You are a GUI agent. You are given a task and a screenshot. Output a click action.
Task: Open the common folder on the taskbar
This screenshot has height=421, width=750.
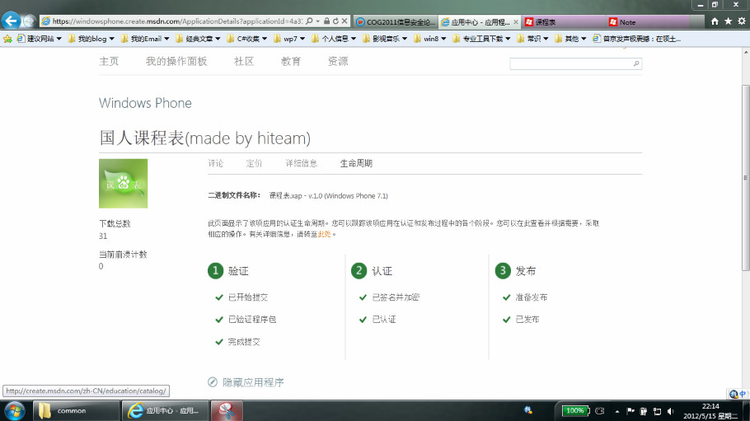[76, 410]
